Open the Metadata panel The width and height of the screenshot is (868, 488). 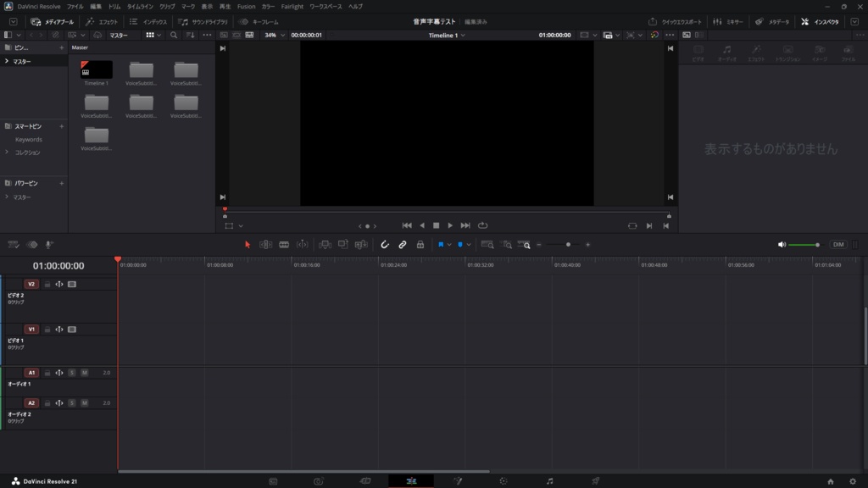[772, 21]
